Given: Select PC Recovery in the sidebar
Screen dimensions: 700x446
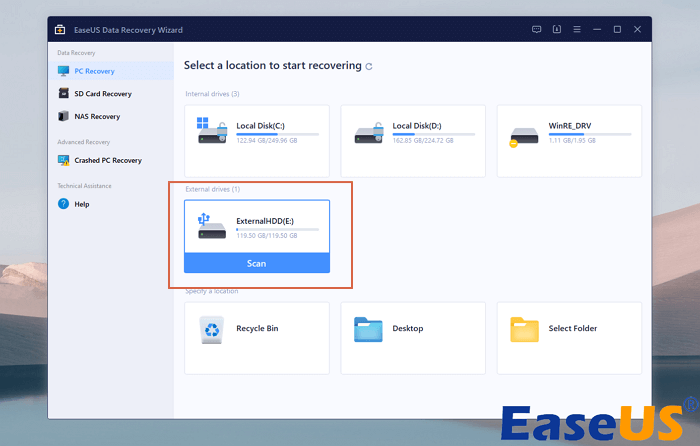Looking at the screenshot, I should (x=111, y=71).
